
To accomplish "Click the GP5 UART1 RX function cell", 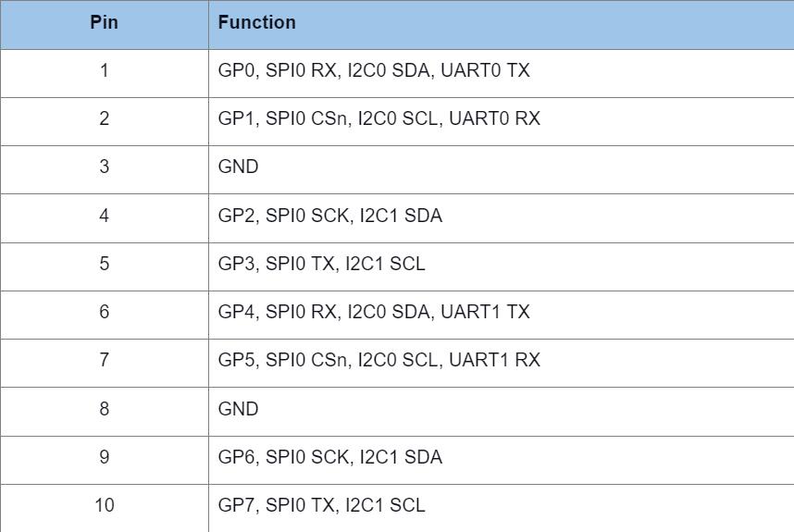I will 378,360.
